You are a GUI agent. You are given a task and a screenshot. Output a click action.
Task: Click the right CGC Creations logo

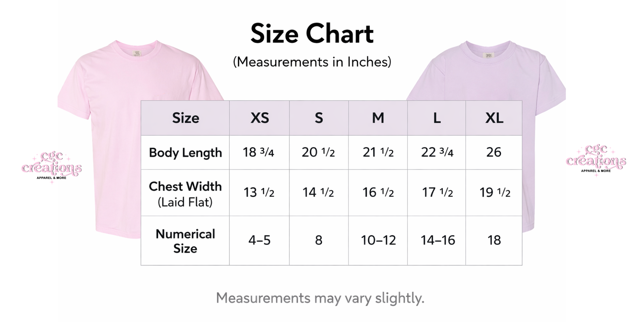click(x=596, y=160)
